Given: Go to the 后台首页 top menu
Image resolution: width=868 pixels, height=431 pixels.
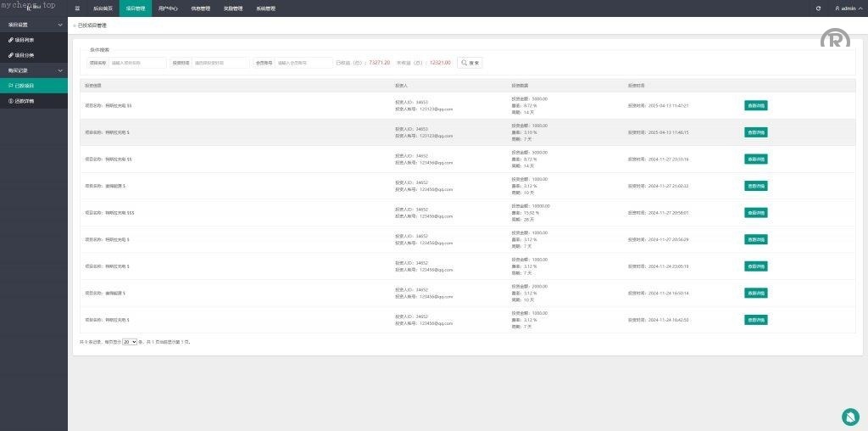Looking at the screenshot, I should coord(103,8).
